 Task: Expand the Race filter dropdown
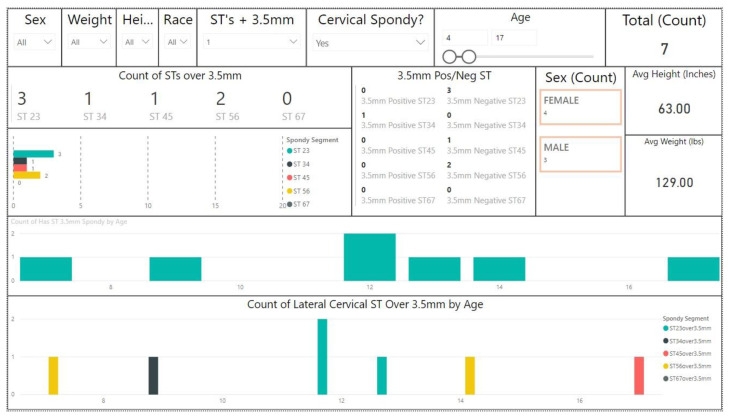[178, 43]
